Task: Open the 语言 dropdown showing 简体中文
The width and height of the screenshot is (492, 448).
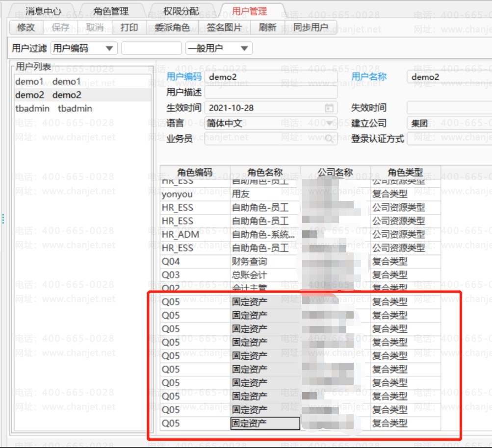Action: coord(271,123)
